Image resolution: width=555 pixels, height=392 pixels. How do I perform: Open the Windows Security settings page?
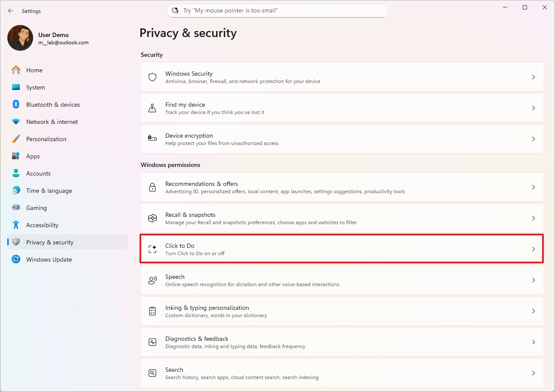point(341,77)
